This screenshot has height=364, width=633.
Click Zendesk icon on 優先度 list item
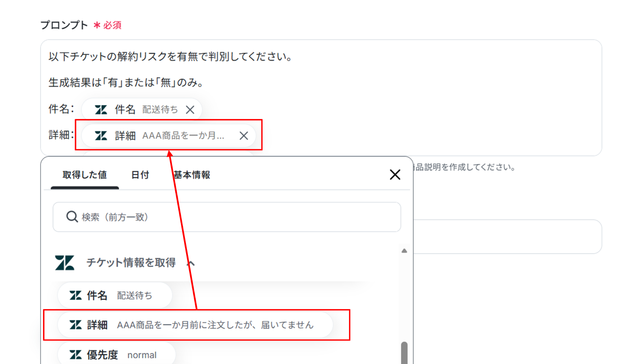(75, 355)
